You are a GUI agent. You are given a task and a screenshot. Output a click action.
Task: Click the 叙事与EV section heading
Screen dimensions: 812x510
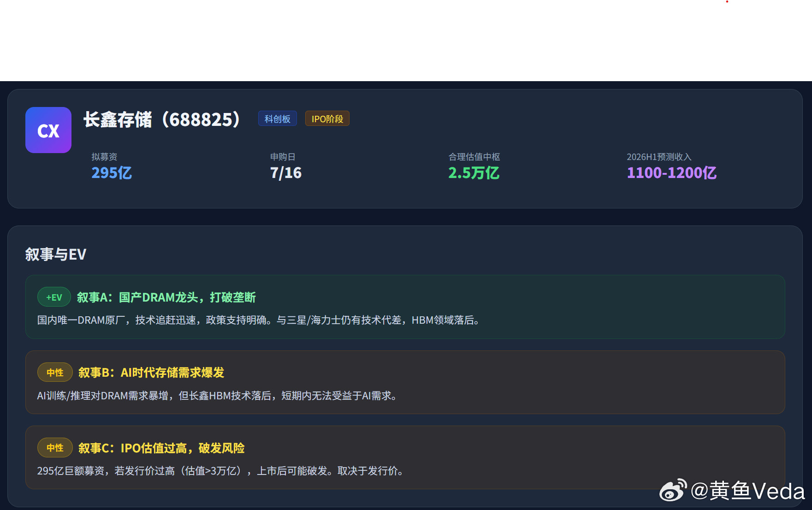tap(56, 254)
